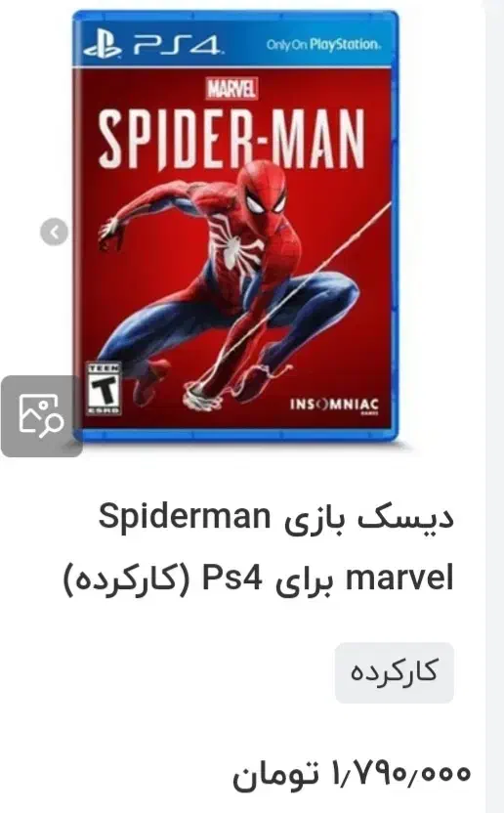Viewport: 504px width, 813px height.
Task: Click the (کارکرده) text in the title
Action: (x=127, y=580)
